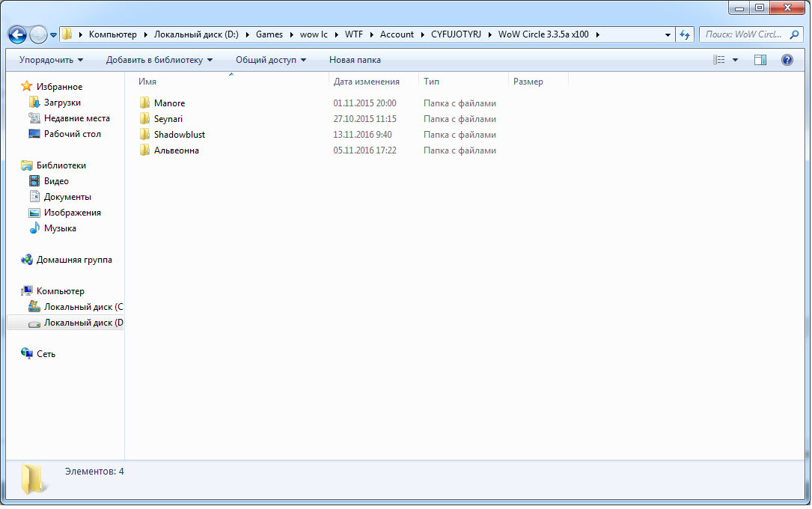The height and width of the screenshot is (509, 812).
Task: Click the Account breadcrumb in address bar
Action: point(397,34)
